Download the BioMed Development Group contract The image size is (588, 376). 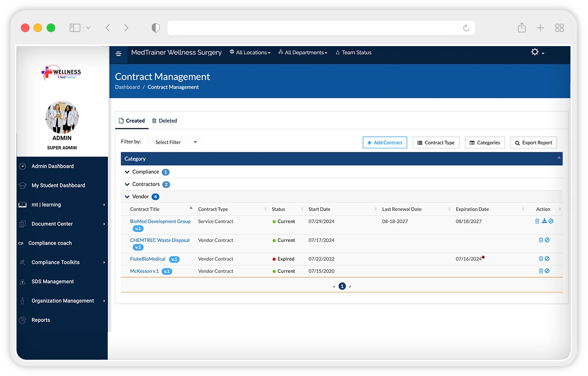pos(544,221)
